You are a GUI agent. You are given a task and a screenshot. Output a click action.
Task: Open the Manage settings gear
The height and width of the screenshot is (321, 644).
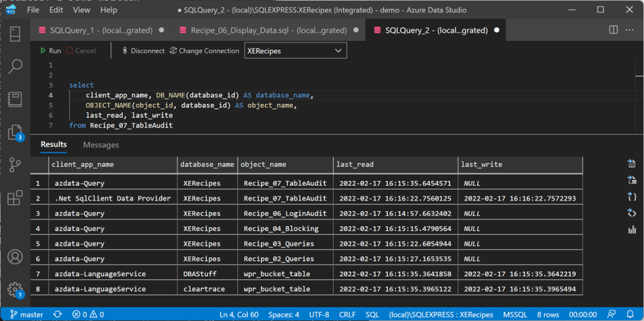pyautogui.click(x=15, y=289)
